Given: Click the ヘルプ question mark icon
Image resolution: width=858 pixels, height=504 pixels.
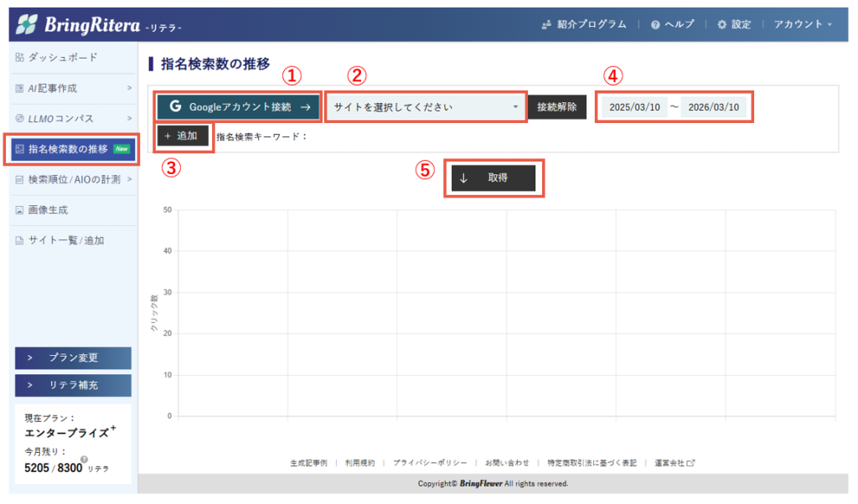Looking at the screenshot, I should [x=654, y=24].
